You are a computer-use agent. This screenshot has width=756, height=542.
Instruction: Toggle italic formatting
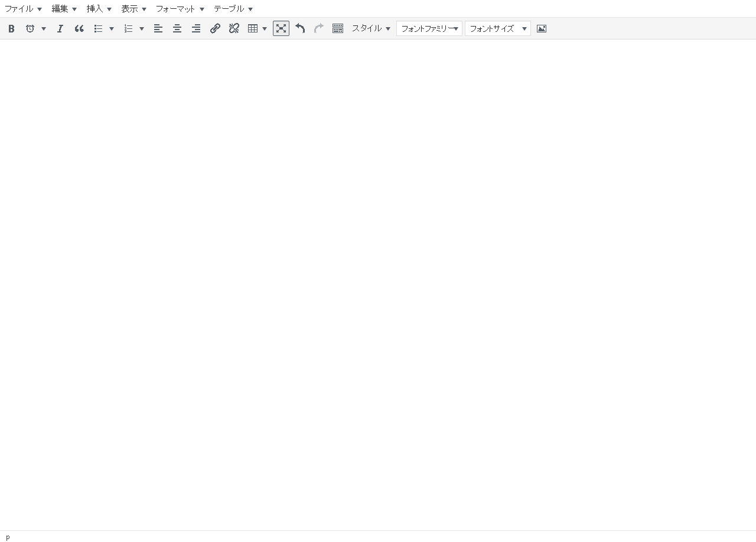[60, 28]
